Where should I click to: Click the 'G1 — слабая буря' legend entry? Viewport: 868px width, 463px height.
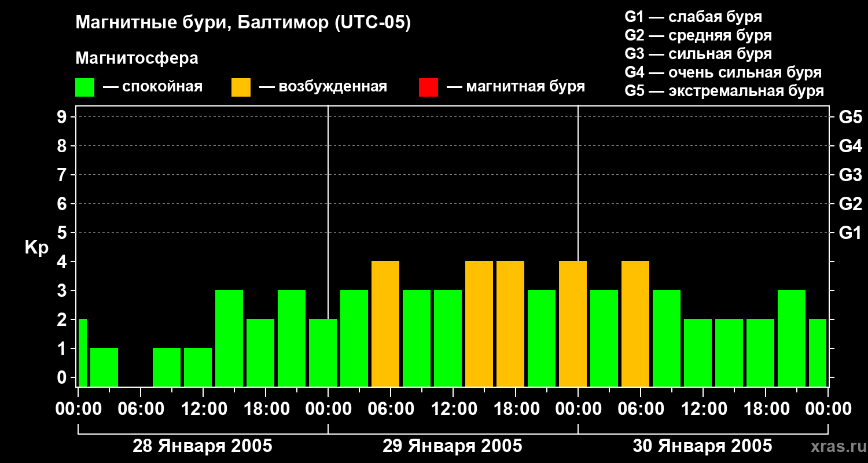pos(693,17)
